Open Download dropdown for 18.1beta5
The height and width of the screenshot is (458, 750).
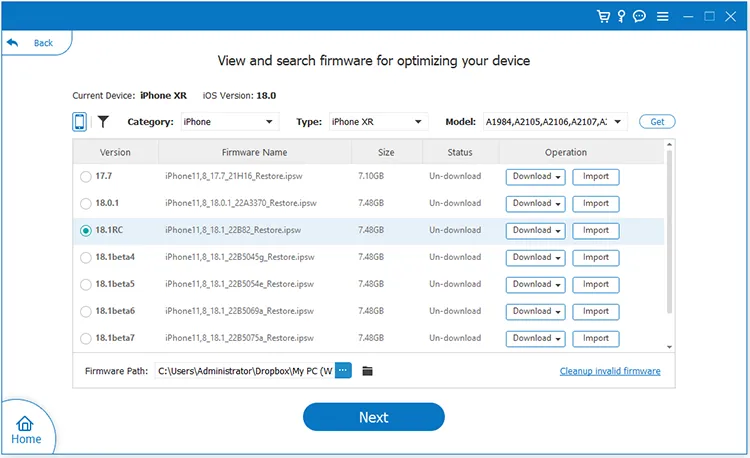536,285
